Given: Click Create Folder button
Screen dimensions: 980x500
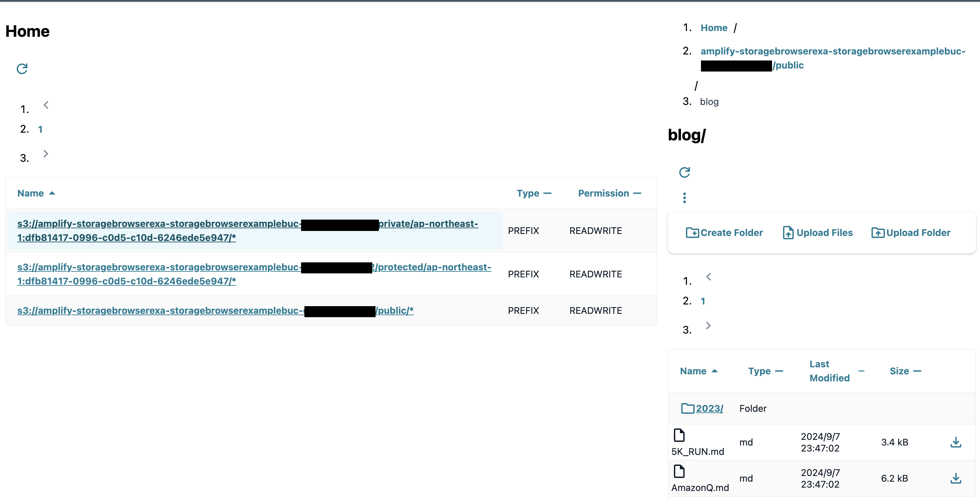Looking at the screenshot, I should [x=724, y=233].
